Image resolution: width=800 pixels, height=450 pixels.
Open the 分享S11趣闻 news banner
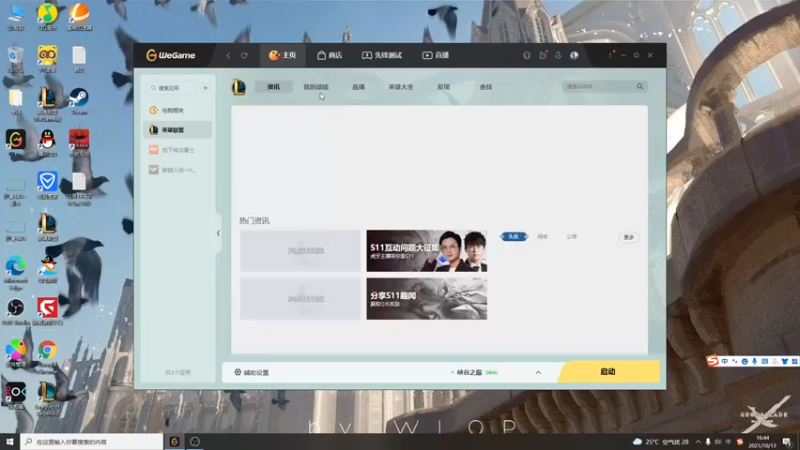pos(427,299)
